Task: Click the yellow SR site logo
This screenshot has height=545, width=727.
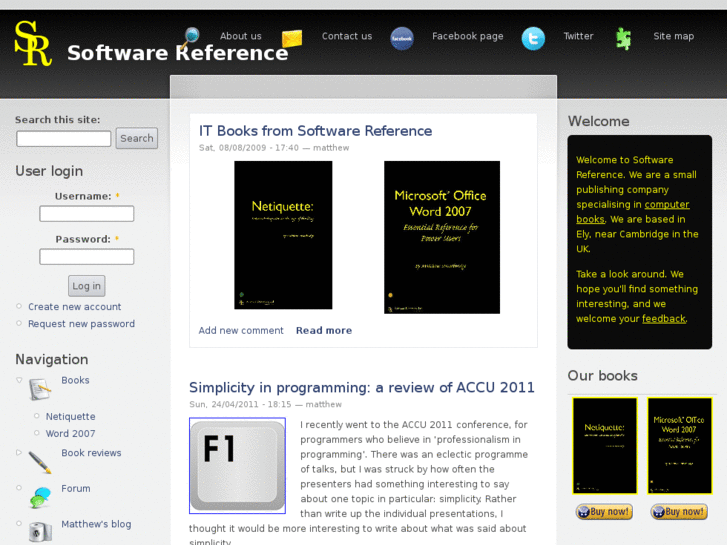Action: 32,43
